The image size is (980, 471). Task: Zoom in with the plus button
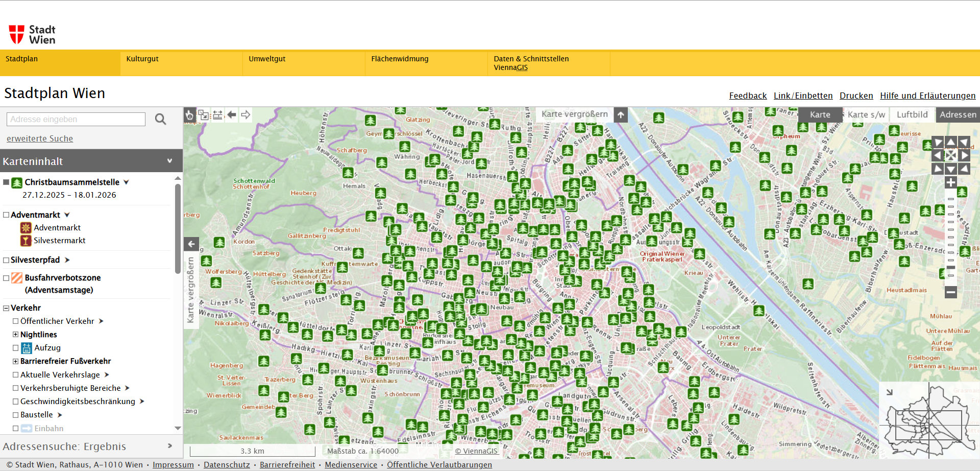(950, 182)
